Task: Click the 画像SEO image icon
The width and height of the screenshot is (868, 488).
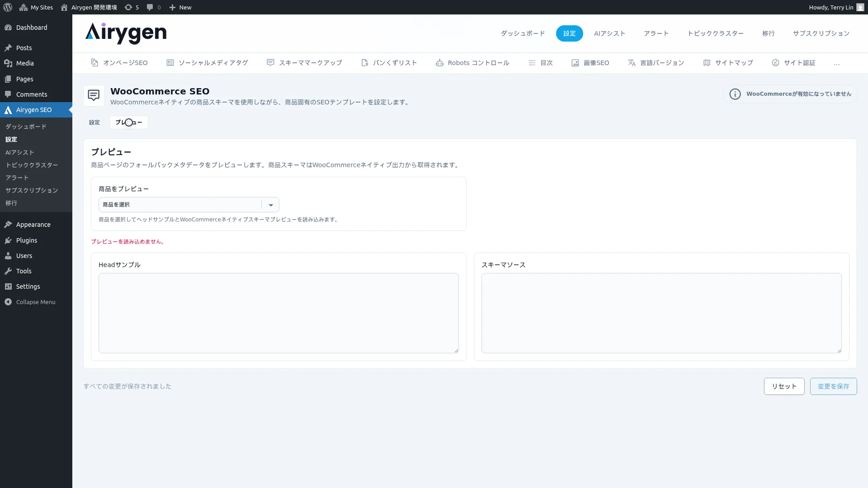Action: point(575,63)
